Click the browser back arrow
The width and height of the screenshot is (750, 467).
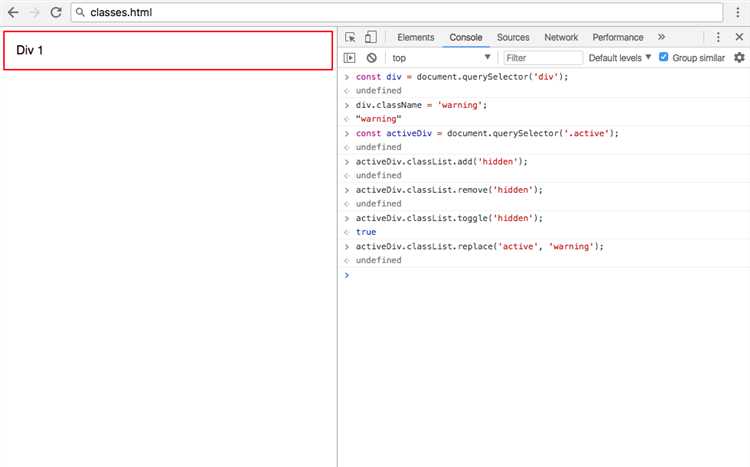(x=13, y=13)
